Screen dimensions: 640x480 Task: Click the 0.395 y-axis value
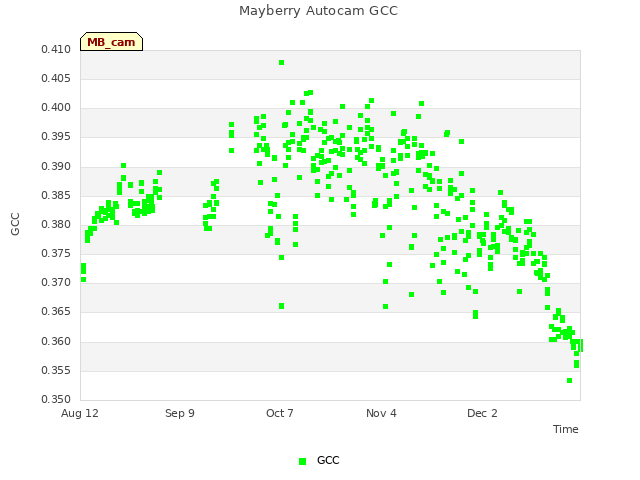pyautogui.click(x=56, y=137)
